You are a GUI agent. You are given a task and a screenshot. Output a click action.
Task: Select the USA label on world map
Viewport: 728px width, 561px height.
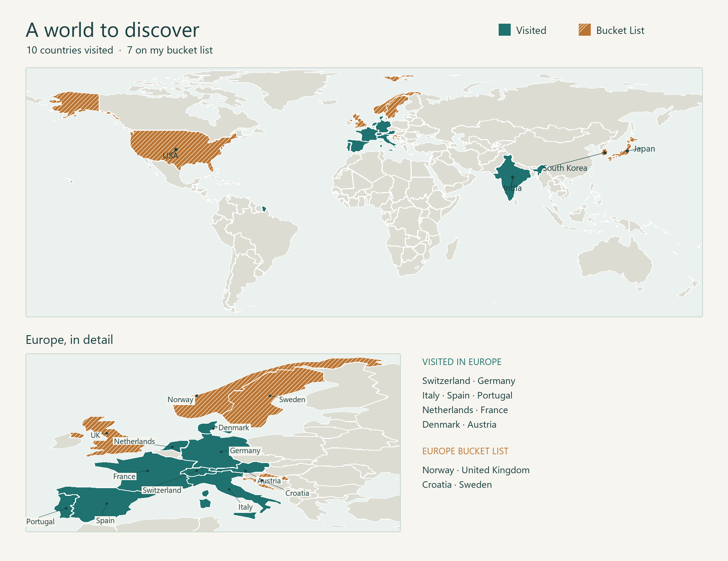click(x=170, y=156)
